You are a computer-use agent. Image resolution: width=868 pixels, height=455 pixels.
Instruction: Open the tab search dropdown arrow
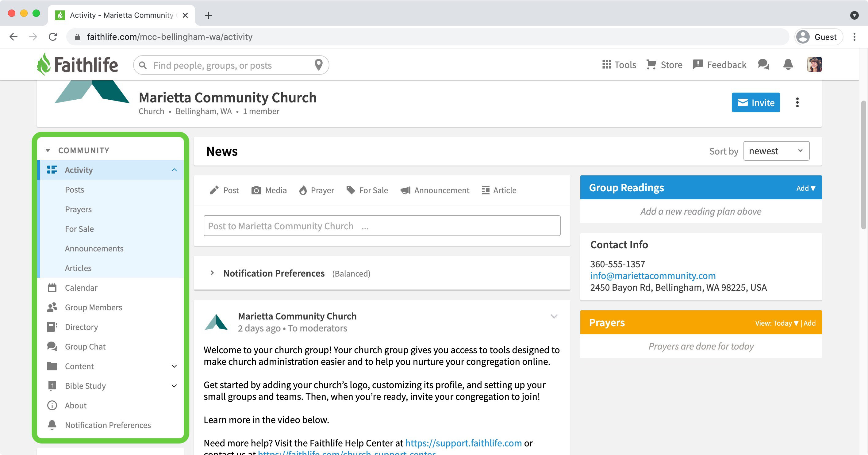854,15
